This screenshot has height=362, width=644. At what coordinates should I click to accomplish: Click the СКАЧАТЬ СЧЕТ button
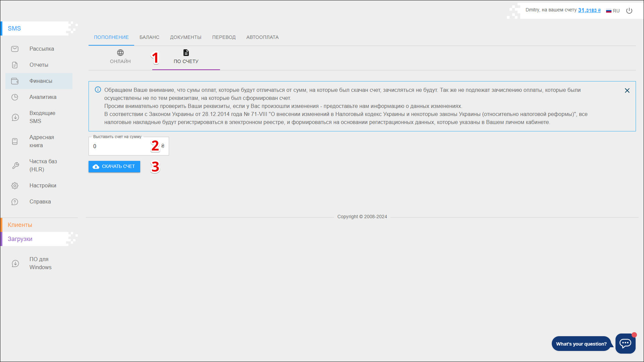tap(114, 167)
